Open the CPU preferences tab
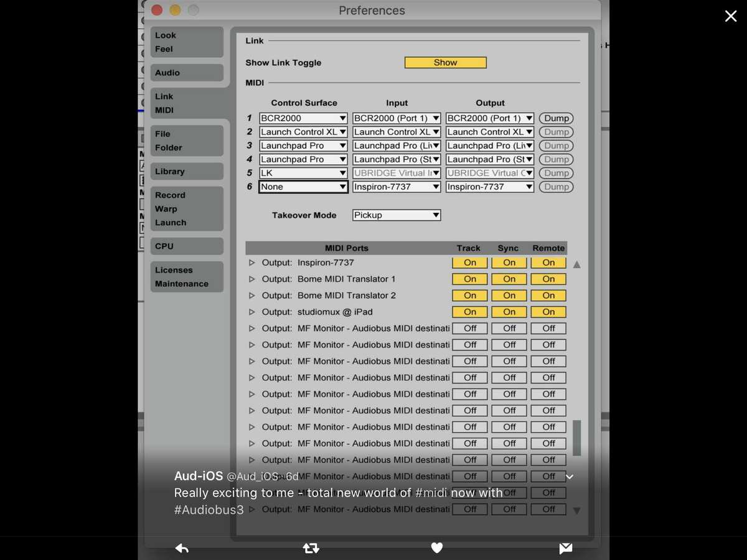This screenshot has height=560, width=747. click(x=187, y=246)
